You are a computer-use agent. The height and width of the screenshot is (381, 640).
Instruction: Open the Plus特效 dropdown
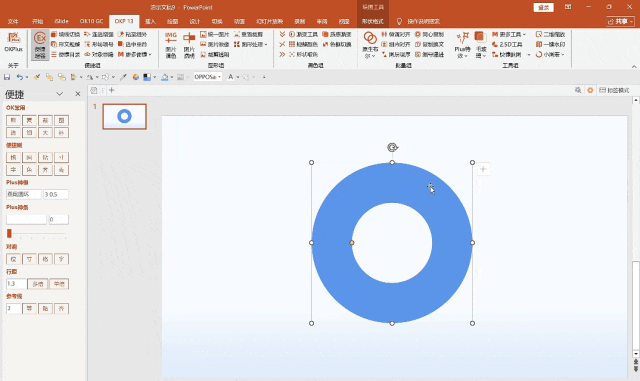click(x=462, y=45)
